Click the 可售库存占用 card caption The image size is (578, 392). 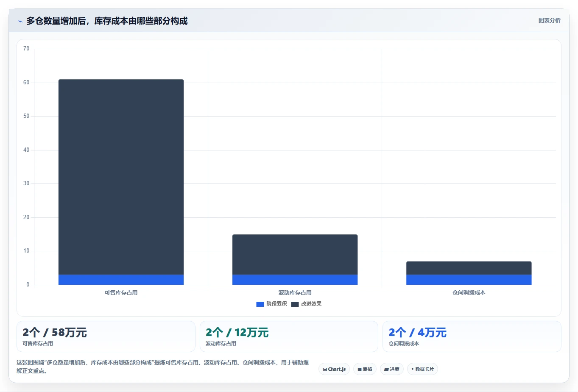click(38, 344)
